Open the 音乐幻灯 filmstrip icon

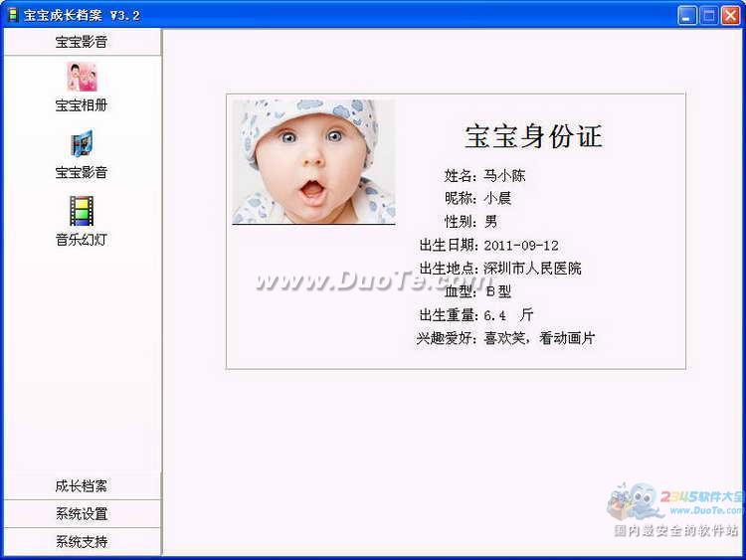81,211
